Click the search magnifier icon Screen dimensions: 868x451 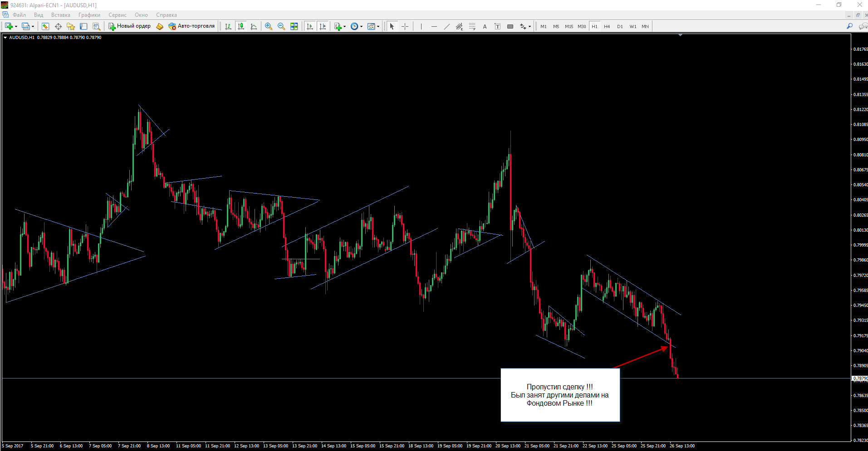pos(849,26)
